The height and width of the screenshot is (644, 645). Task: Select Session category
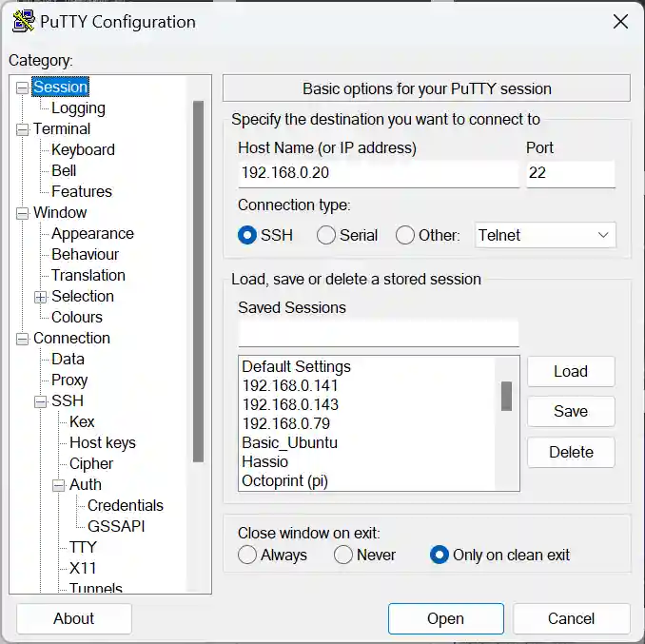point(61,87)
